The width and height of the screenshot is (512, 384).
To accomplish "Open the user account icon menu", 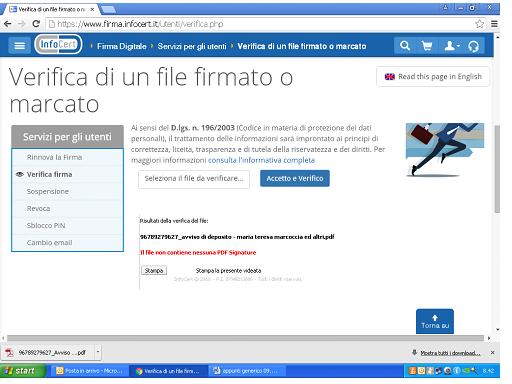I will (452, 46).
